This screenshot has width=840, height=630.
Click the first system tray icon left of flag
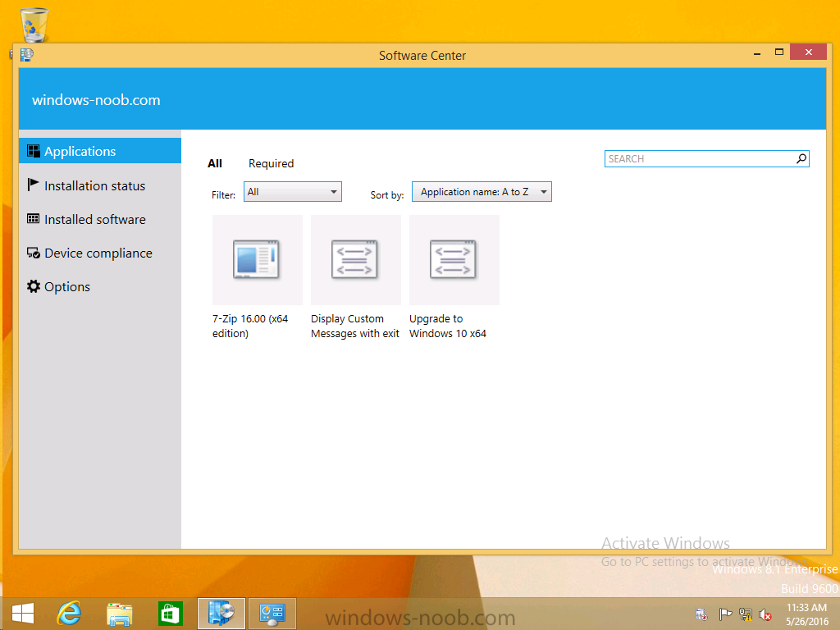(701, 614)
